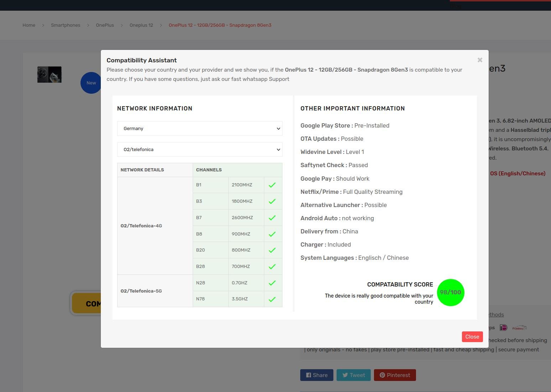Open the Germany country dropdown

coord(199,129)
